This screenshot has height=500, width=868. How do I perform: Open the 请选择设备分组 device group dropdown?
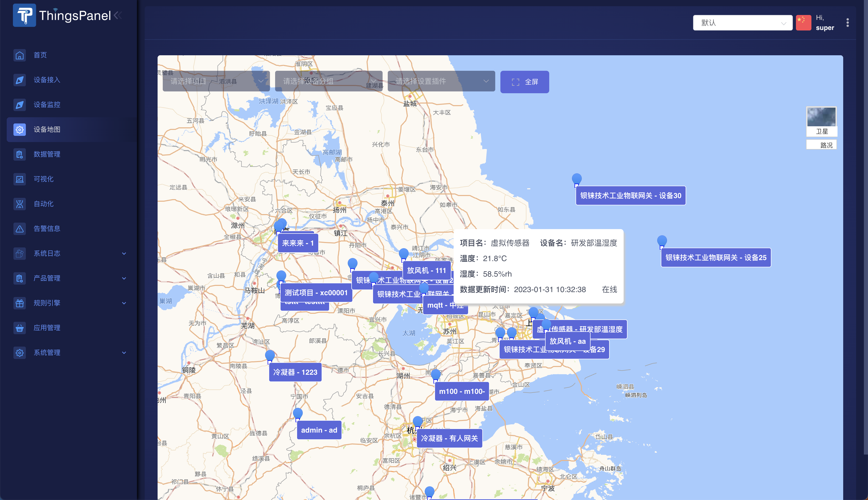click(x=328, y=81)
